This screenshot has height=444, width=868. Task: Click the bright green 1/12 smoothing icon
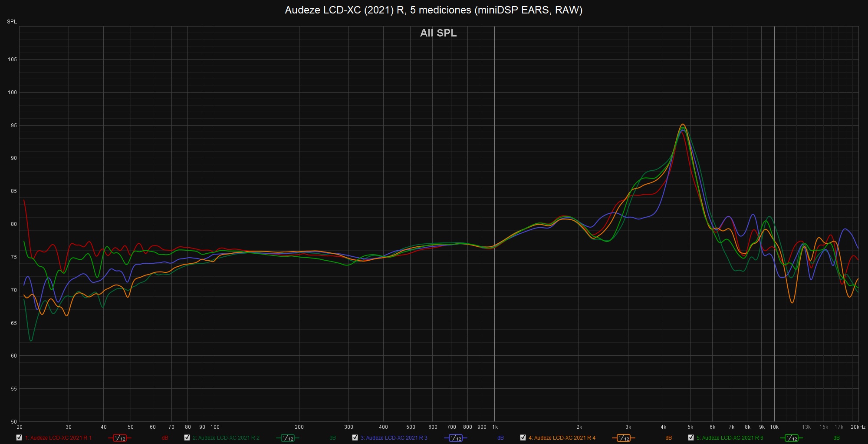click(792, 438)
